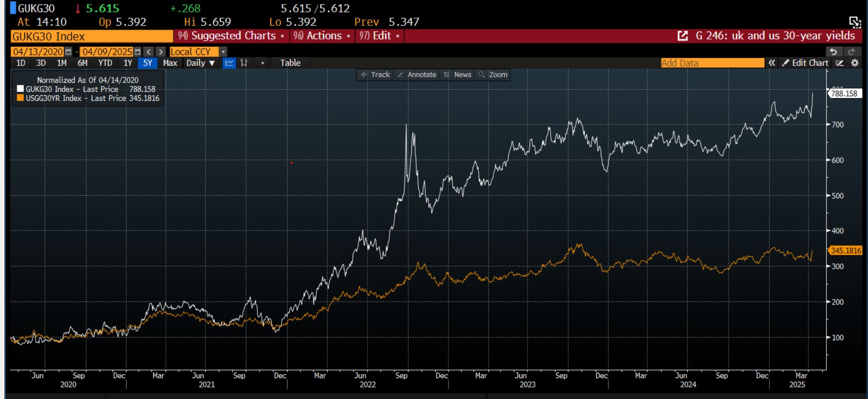Toggle the Annotate tool
The width and height of the screenshot is (868, 399).
point(417,75)
